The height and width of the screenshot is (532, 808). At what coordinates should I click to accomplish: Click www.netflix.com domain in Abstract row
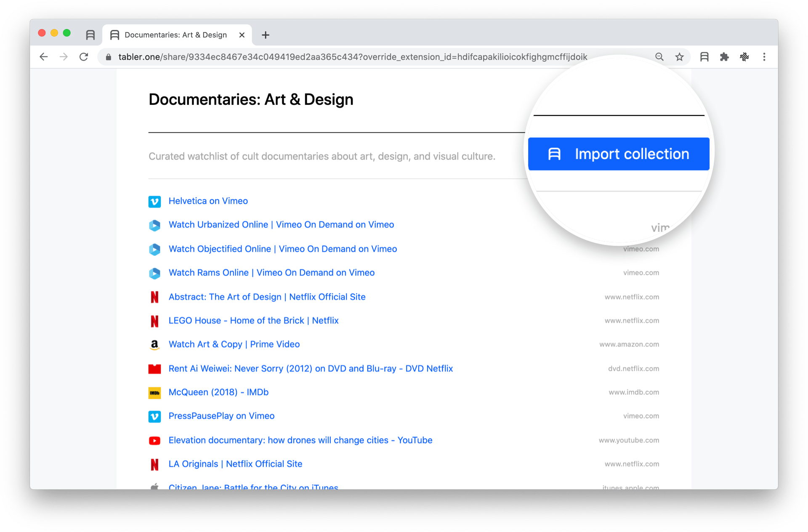632,297
